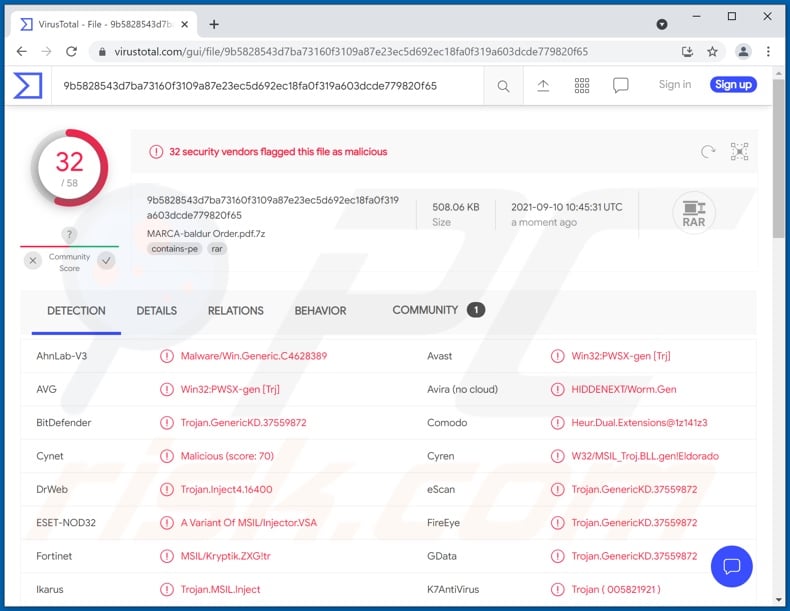Viewport: 790px width, 611px height.
Task: Click the VirusTotal logo icon
Action: (x=28, y=86)
